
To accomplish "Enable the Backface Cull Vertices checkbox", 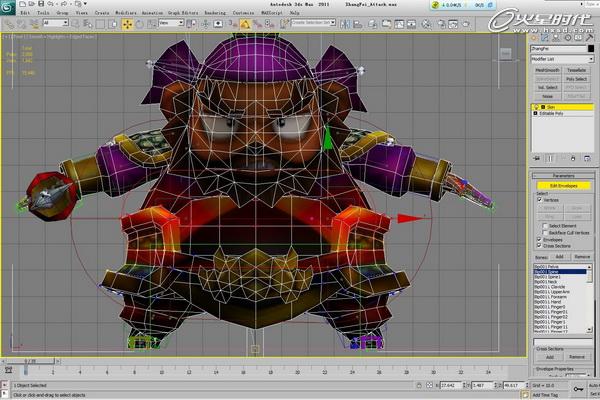I will tap(545, 233).
